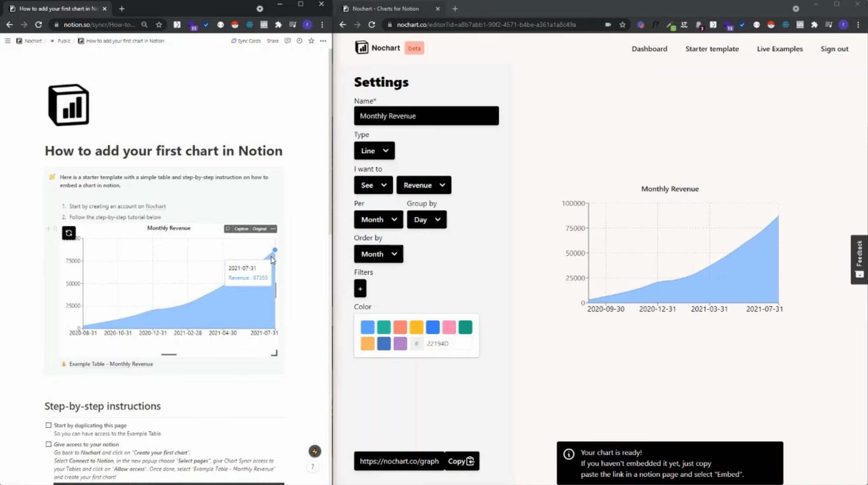Open the Revenue field dropdown
This screenshot has height=485, width=868.
click(423, 185)
